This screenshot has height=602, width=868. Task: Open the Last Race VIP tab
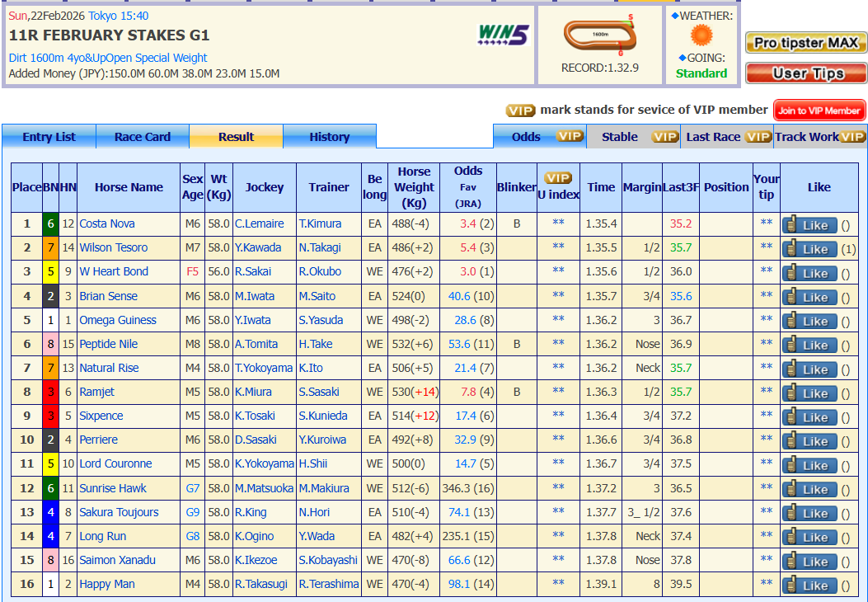[x=727, y=137]
